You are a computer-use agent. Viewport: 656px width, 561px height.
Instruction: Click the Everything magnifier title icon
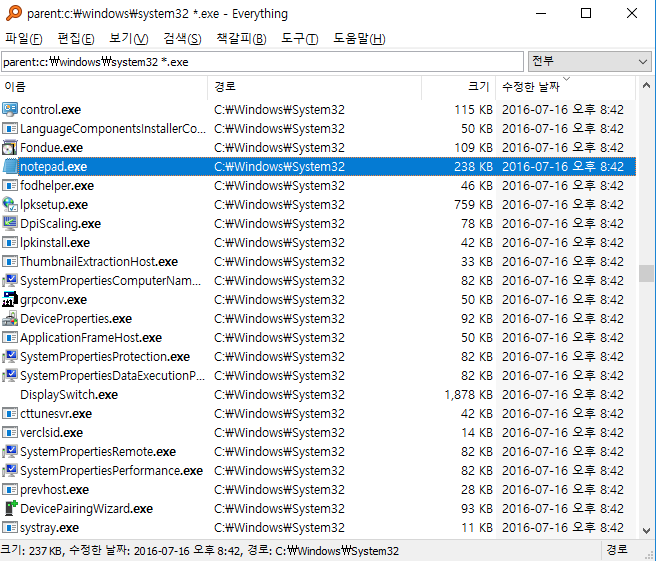pos(13,13)
